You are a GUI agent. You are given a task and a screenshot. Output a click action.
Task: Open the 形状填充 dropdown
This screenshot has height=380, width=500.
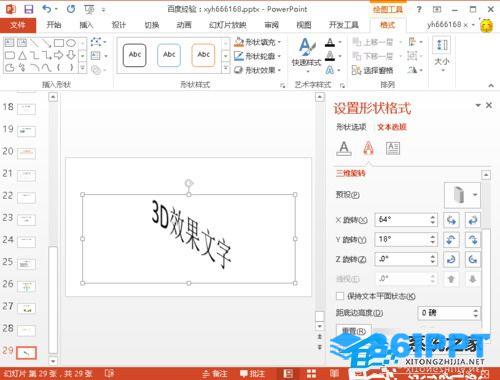pos(258,42)
